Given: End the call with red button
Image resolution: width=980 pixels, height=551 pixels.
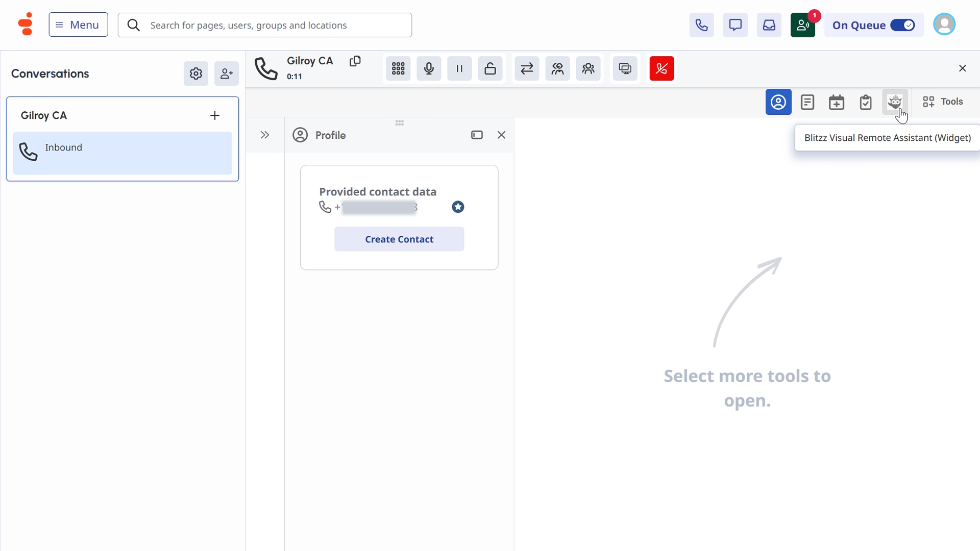Looking at the screenshot, I should click(x=661, y=68).
